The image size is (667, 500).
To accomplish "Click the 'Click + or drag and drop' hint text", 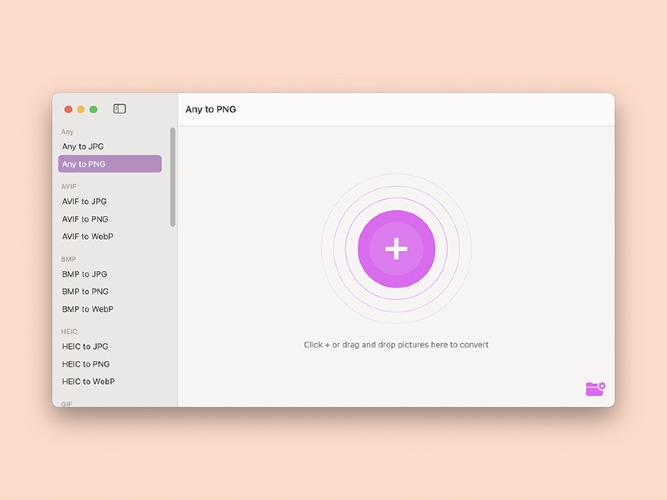I will 396,345.
